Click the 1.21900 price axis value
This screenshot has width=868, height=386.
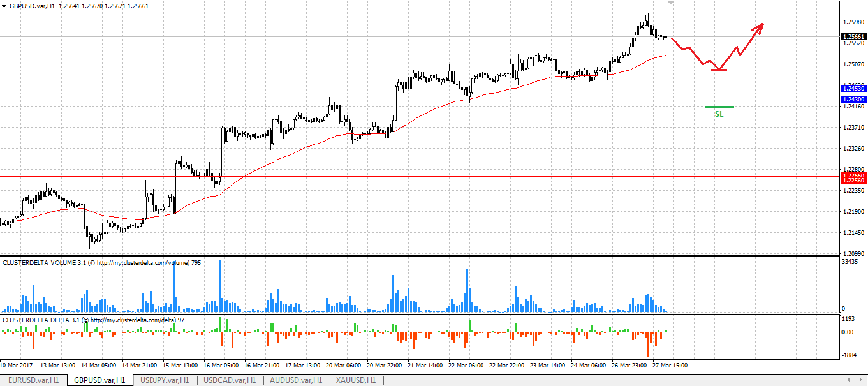(853, 212)
